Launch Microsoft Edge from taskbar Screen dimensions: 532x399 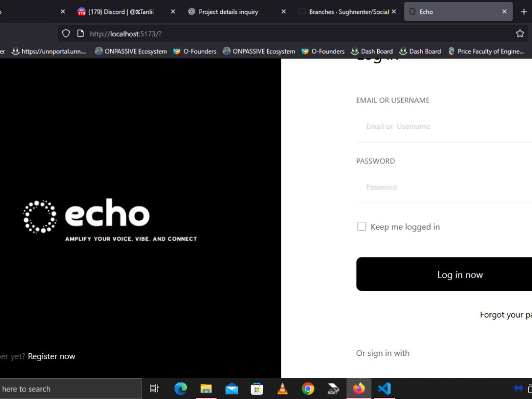tap(180, 388)
